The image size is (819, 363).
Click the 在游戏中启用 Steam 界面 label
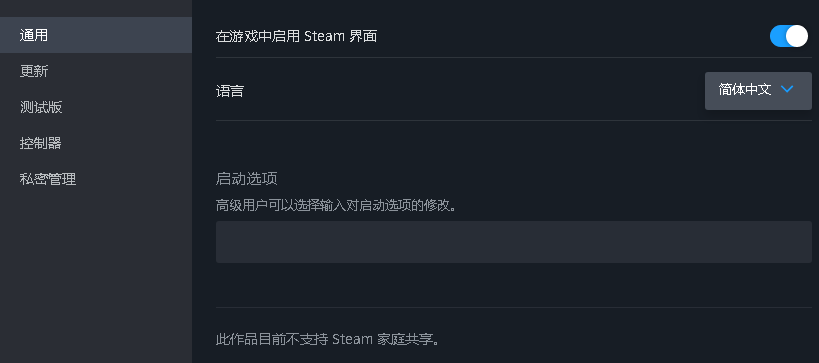[296, 36]
